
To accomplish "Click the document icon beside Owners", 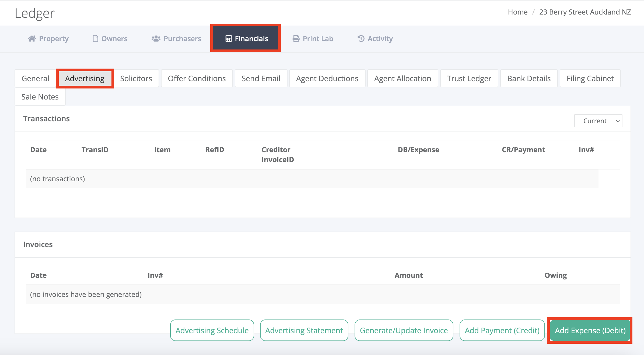I will 95,39.
